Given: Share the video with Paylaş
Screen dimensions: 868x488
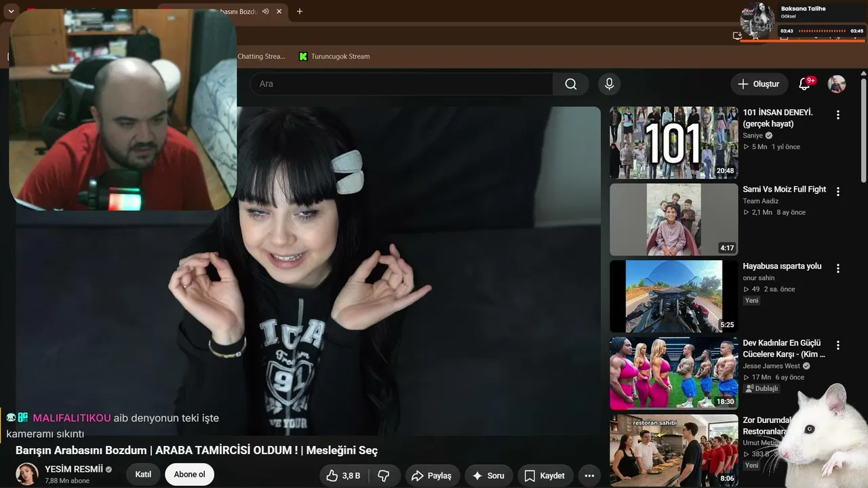Looking at the screenshot, I should 432,476.
